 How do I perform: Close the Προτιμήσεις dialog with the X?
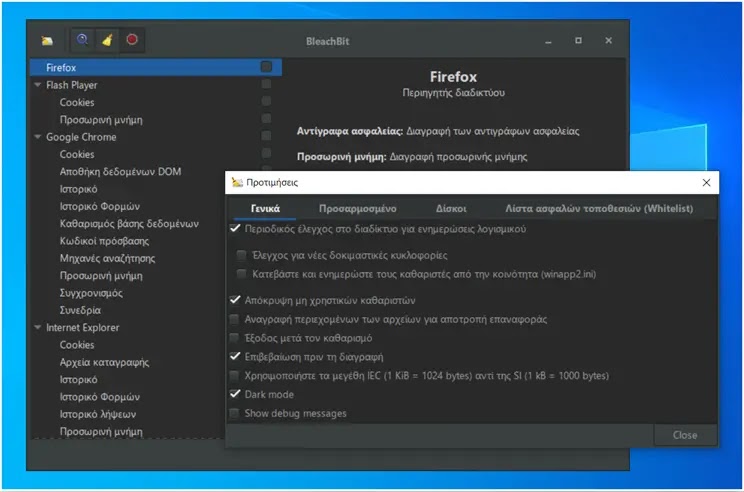coord(706,183)
